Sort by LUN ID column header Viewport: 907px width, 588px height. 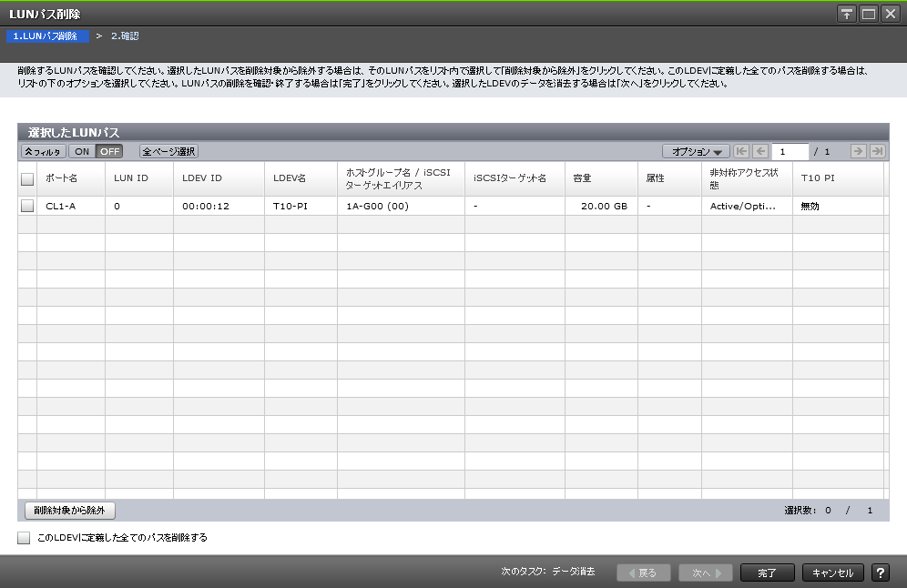point(138,178)
